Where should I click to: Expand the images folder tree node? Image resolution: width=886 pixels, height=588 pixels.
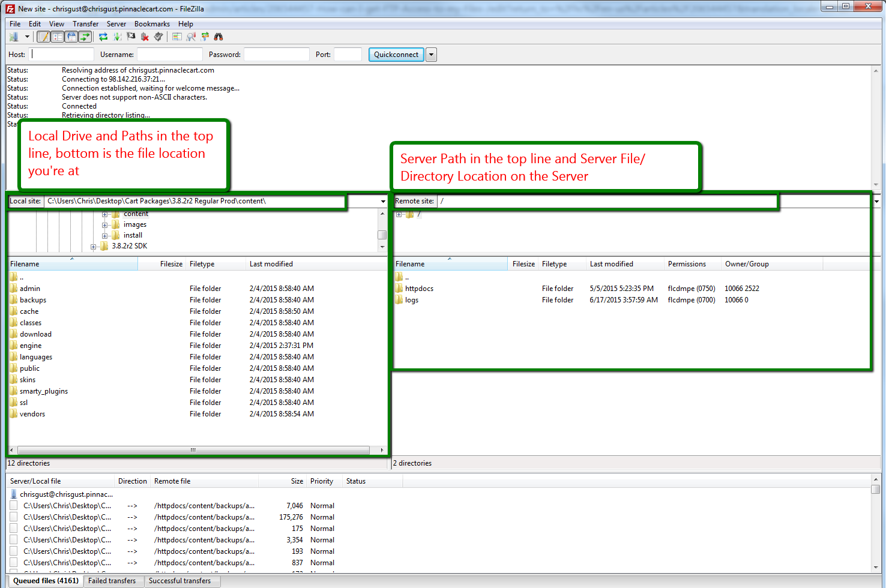point(104,225)
